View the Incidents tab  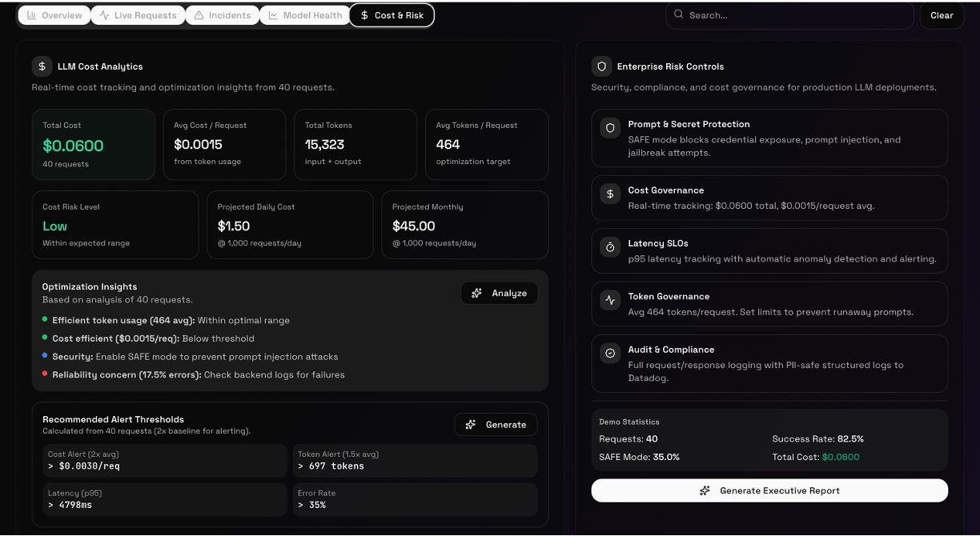[222, 14]
